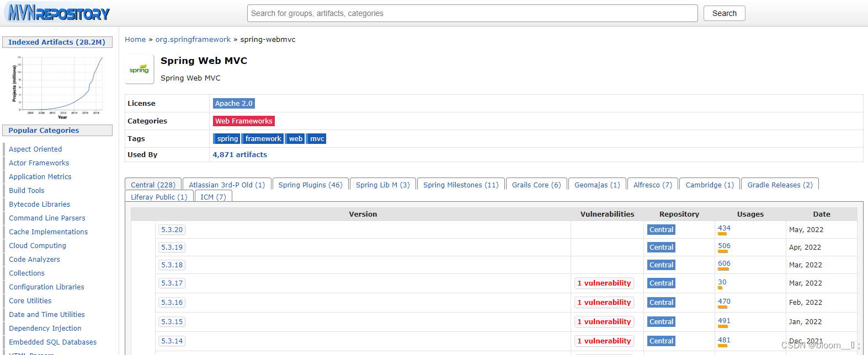This screenshot has height=355, width=868.
Task: Open the indexed artifacts growth chart
Action: pos(57,87)
